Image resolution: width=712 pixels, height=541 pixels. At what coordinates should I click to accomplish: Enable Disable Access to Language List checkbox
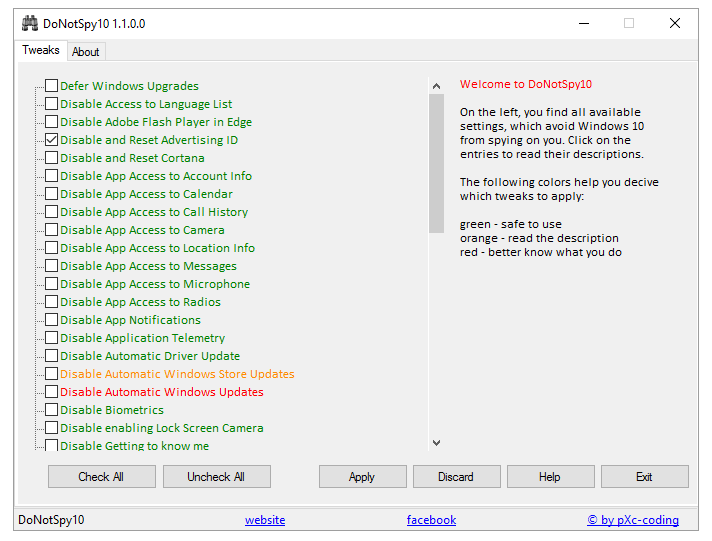tap(52, 104)
